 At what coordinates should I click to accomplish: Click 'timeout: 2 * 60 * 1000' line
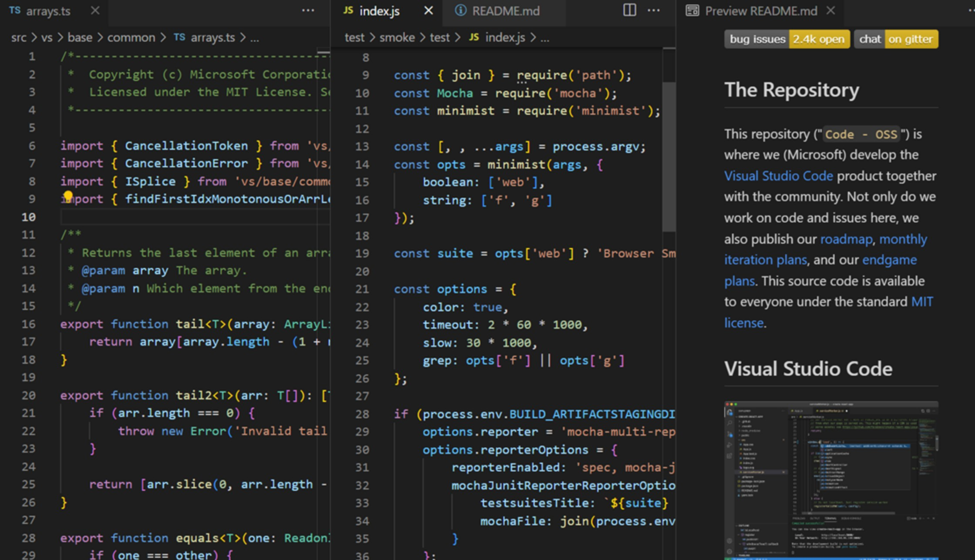[505, 325]
